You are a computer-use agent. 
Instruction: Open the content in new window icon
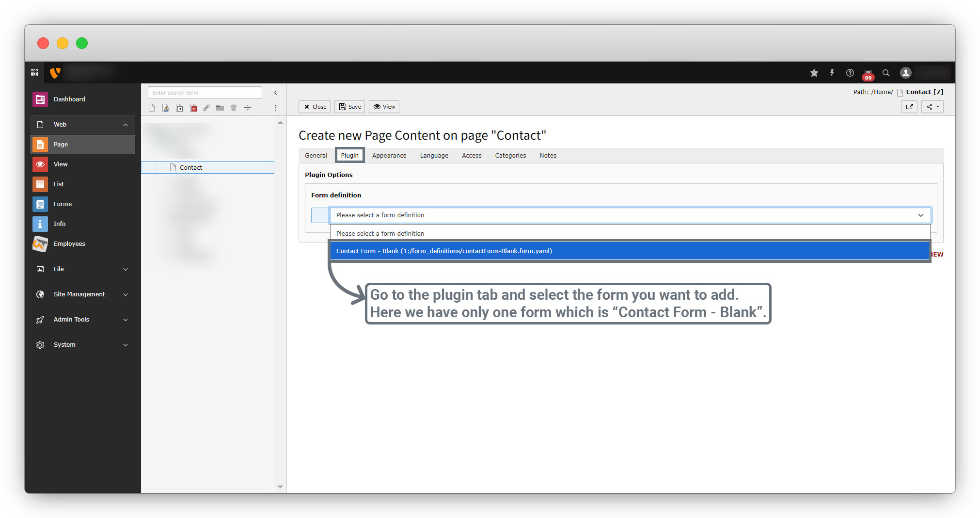click(909, 107)
